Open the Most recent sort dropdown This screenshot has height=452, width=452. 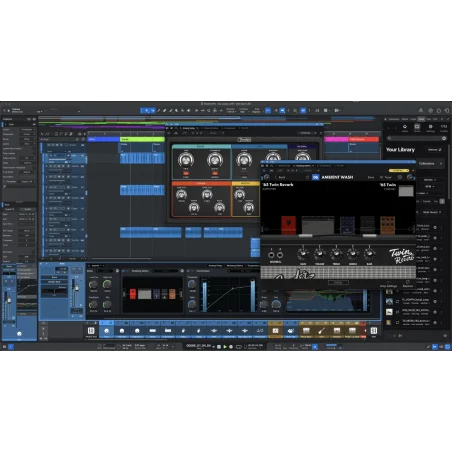pos(431,212)
